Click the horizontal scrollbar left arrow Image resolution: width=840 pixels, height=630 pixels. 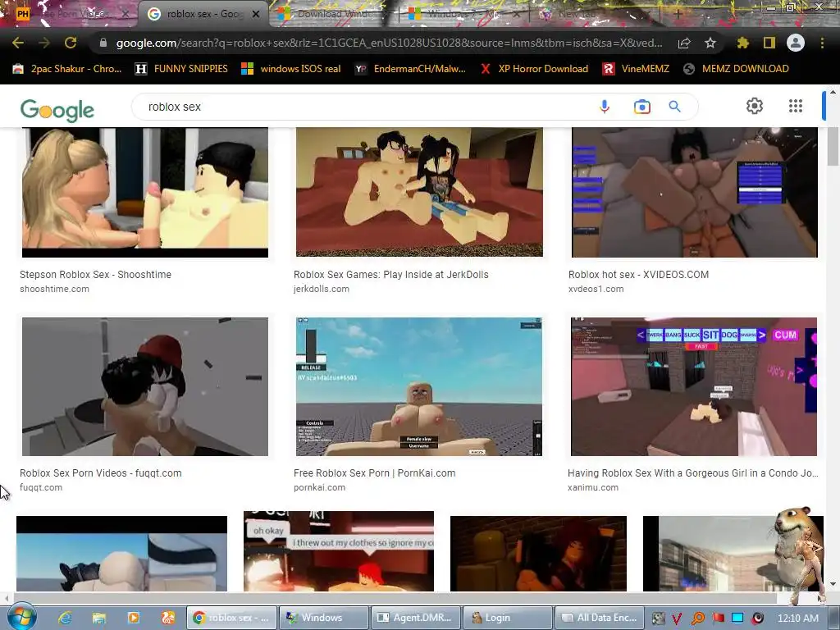tap(6, 598)
